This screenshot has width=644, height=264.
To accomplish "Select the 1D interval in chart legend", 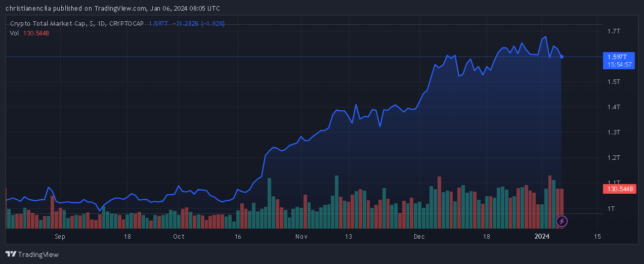I will (x=102, y=24).
